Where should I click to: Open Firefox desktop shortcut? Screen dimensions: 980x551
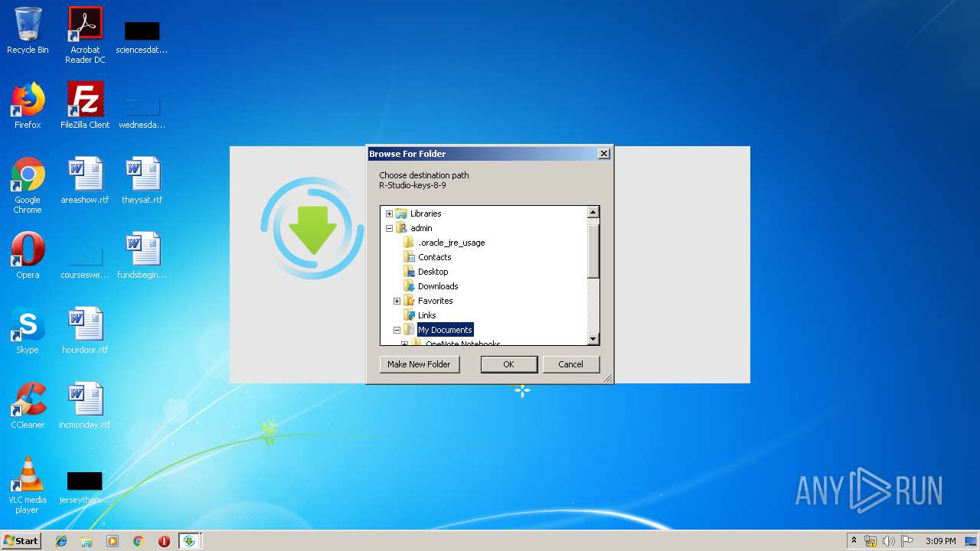(28, 106)
